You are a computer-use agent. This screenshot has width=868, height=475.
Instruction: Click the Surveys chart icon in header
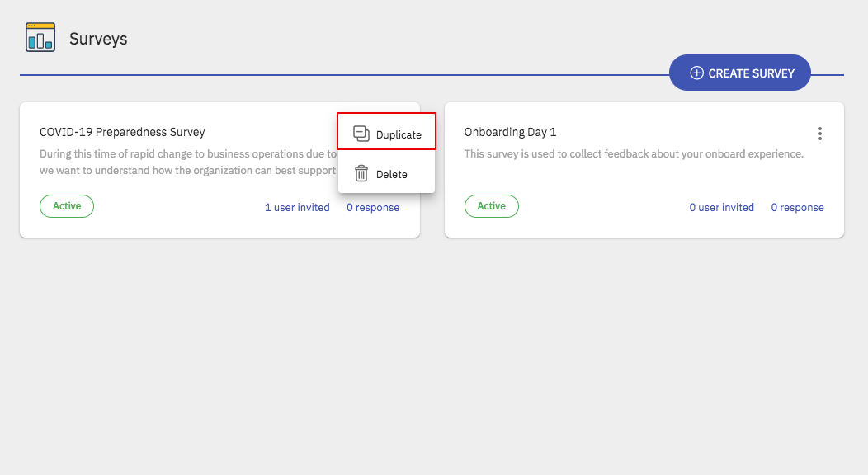coord(40,37)
